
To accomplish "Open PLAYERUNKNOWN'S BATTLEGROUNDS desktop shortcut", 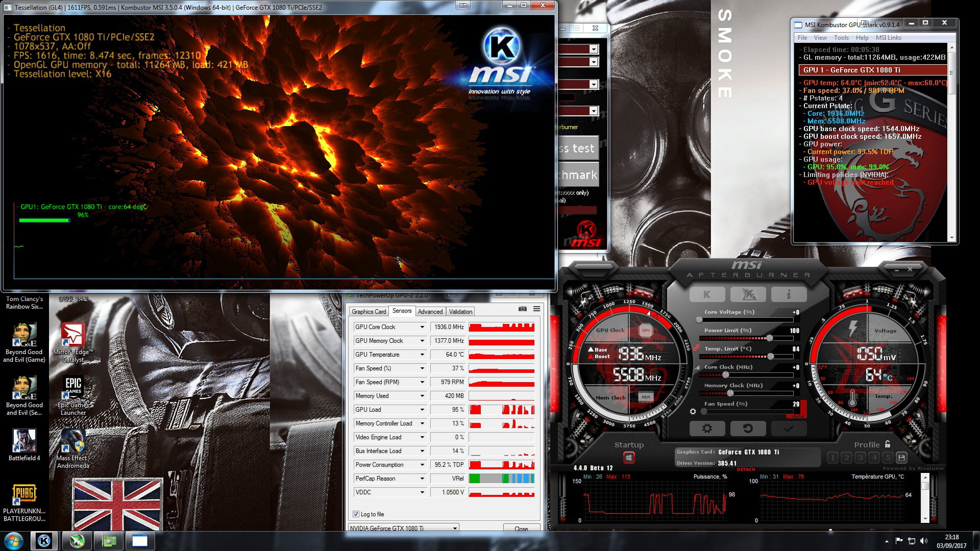I will [x=24, y=503].
